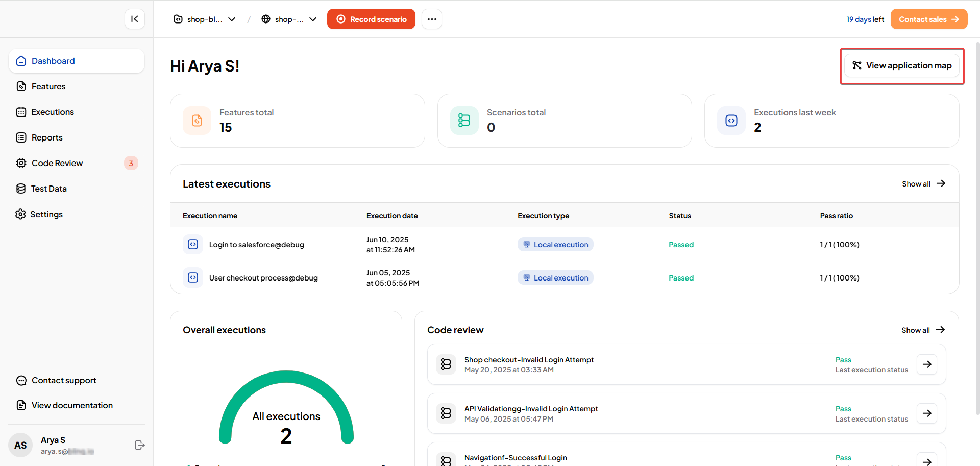Collapse the sidebar with the arrow icon
Viewport: 980px width, 466px height.
[x=135, y=19]
